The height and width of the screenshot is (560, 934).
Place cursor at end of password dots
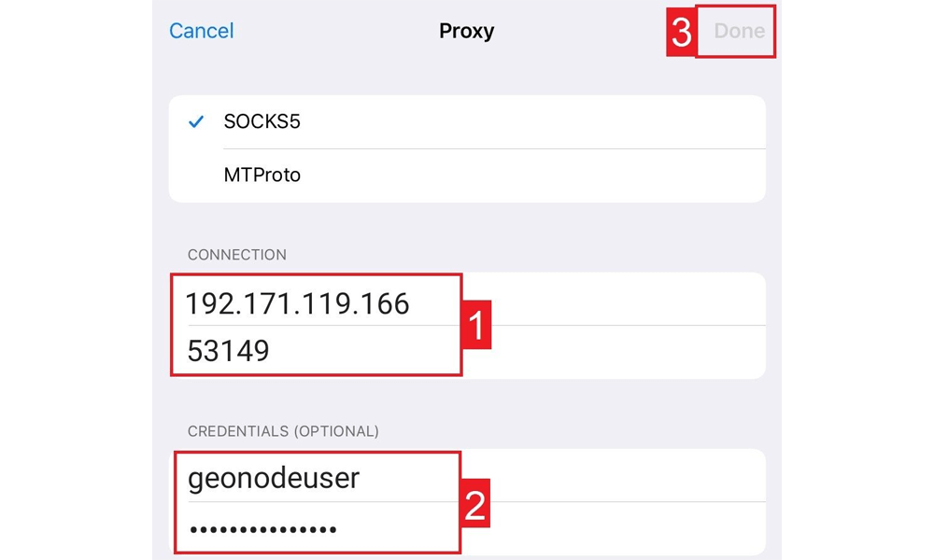(x=338, y=529)
